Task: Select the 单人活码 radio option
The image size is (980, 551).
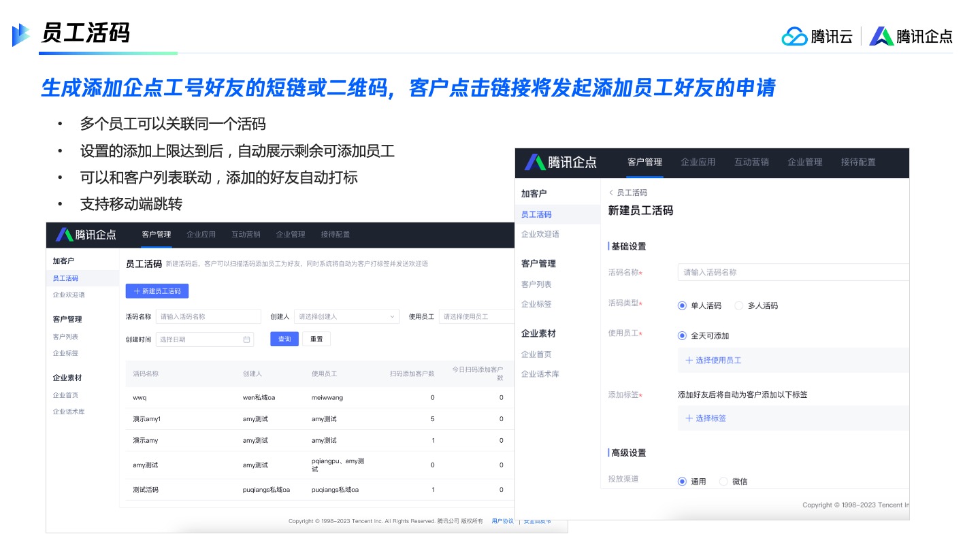Action: (682, 305)
